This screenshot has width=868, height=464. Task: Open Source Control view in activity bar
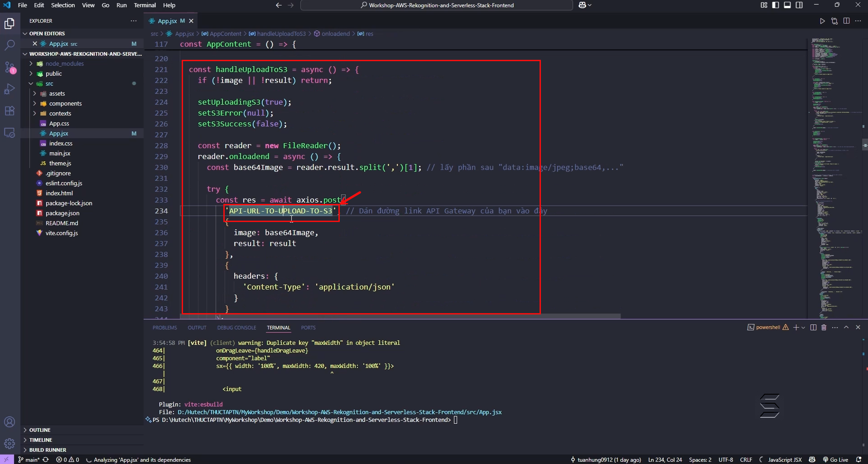[x=10, y=67]
